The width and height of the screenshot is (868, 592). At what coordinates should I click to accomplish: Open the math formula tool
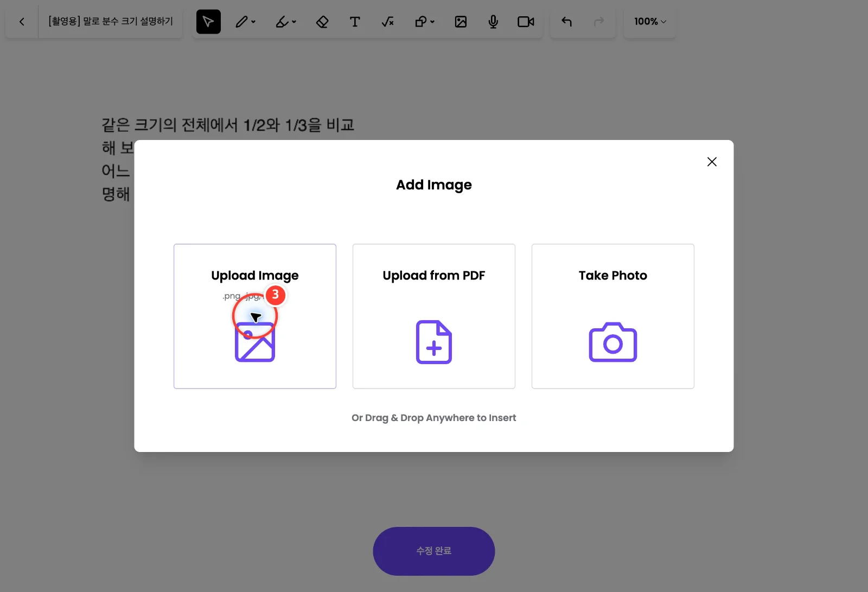[388, 22]
